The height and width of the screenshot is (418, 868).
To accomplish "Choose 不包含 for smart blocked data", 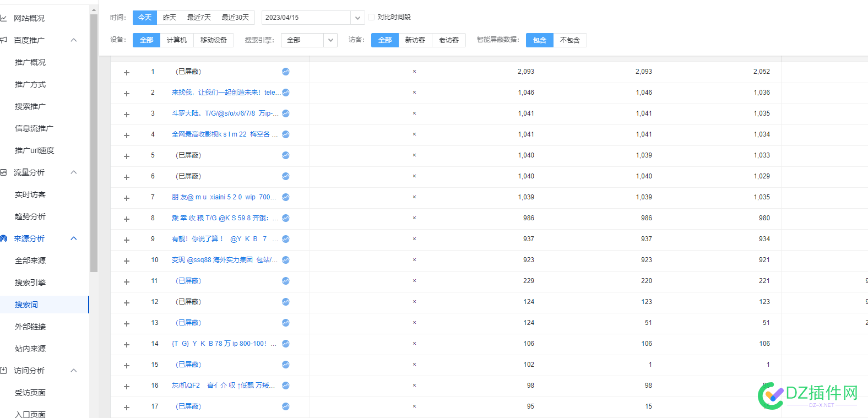I will tap(570, 40).
